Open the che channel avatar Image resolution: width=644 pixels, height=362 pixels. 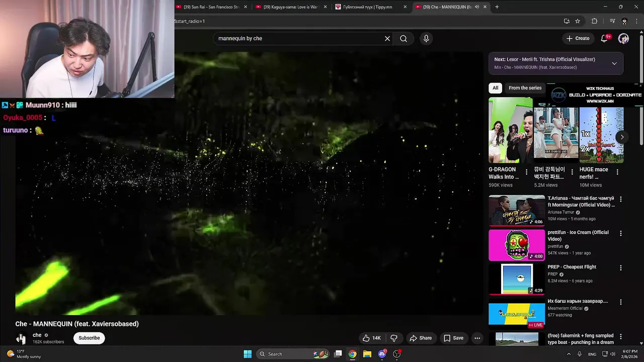coord(21,338)
